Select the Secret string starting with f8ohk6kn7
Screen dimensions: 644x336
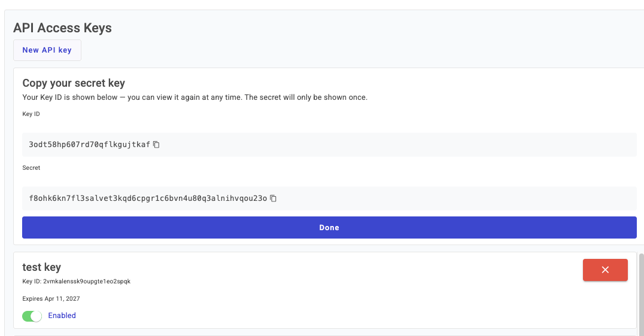point(148,198)
